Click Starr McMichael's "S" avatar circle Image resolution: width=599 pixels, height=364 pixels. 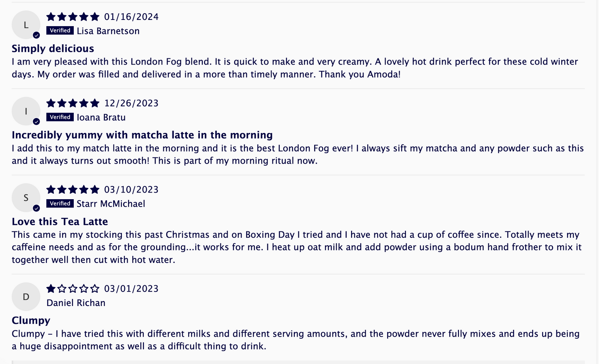tap(26, 198)
